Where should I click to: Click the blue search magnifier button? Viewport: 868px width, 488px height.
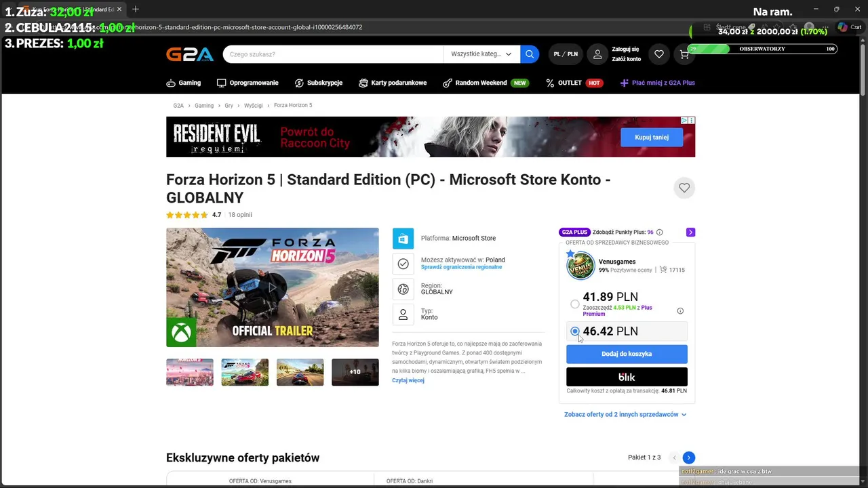point(530,54)
